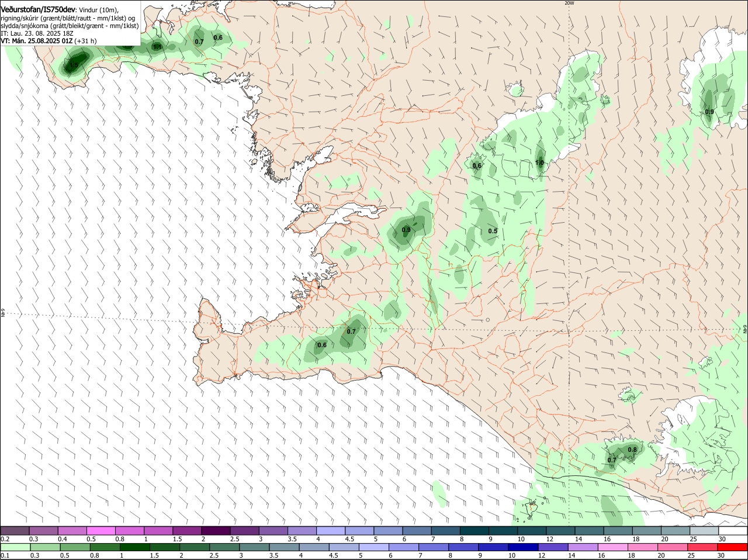748x560 pixels.
Task: Click the Veðurstofan/IS750dev title text
Action: (38, 9)
